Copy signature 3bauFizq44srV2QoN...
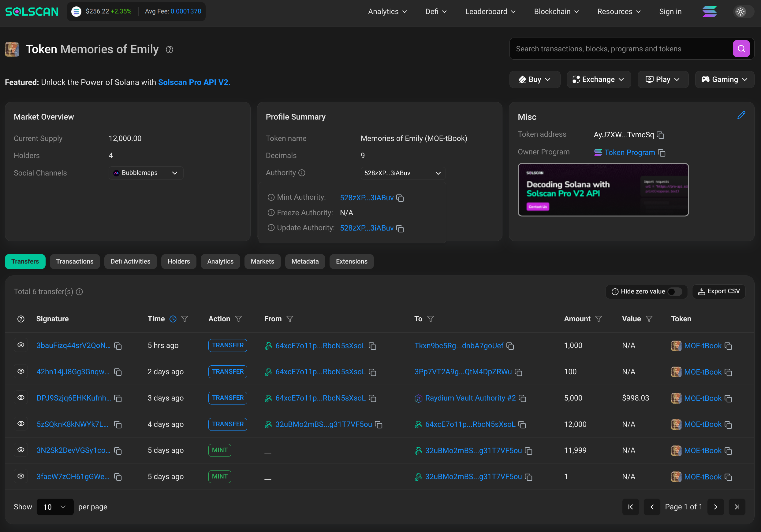 pos(118,346)
